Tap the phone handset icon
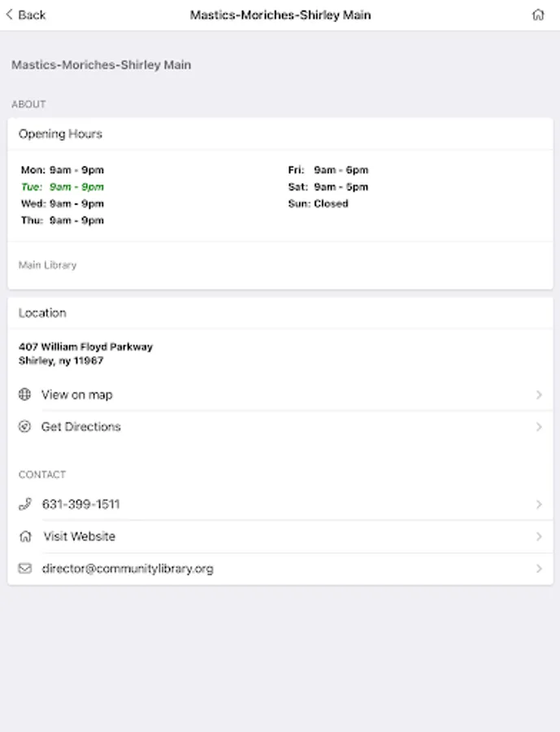This screenshot has width=560, height=732. coord(24,504)
